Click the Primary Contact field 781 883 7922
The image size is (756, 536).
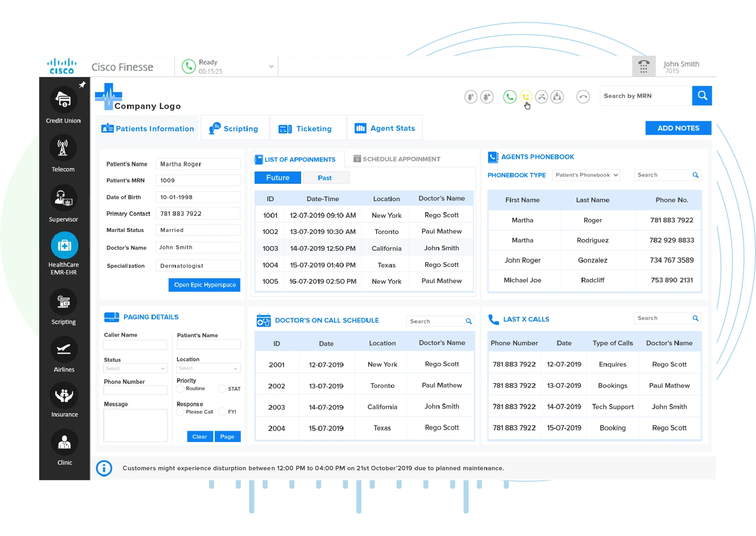198,213
